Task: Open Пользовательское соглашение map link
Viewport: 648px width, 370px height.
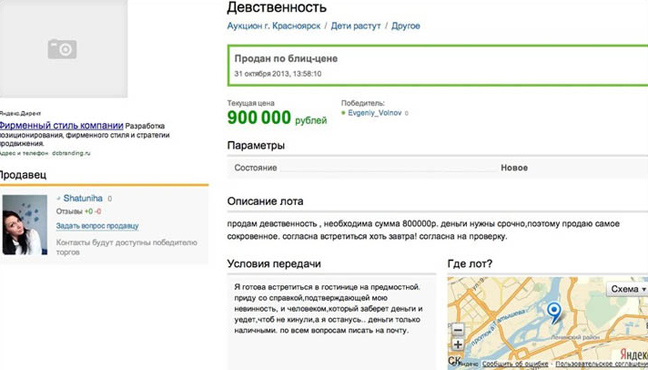Action: pos(601,364)
